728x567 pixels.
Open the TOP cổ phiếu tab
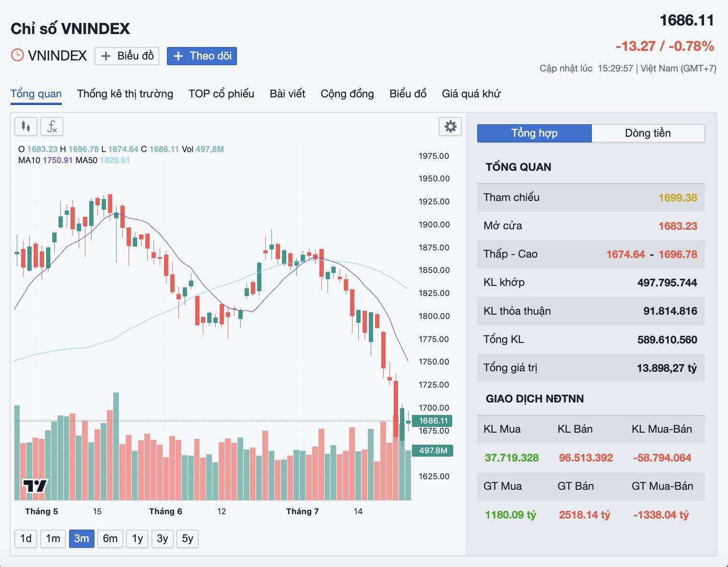point(222,94)
